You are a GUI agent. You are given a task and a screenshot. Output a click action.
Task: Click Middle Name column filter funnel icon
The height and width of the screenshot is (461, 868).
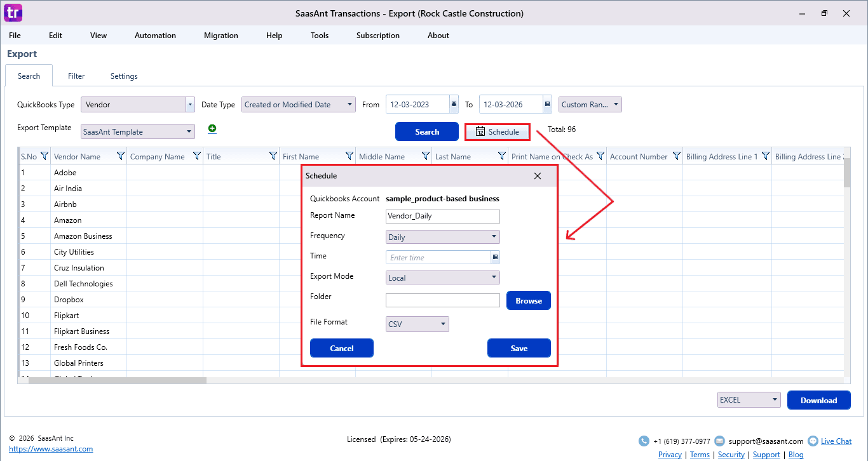pos(426,156)
